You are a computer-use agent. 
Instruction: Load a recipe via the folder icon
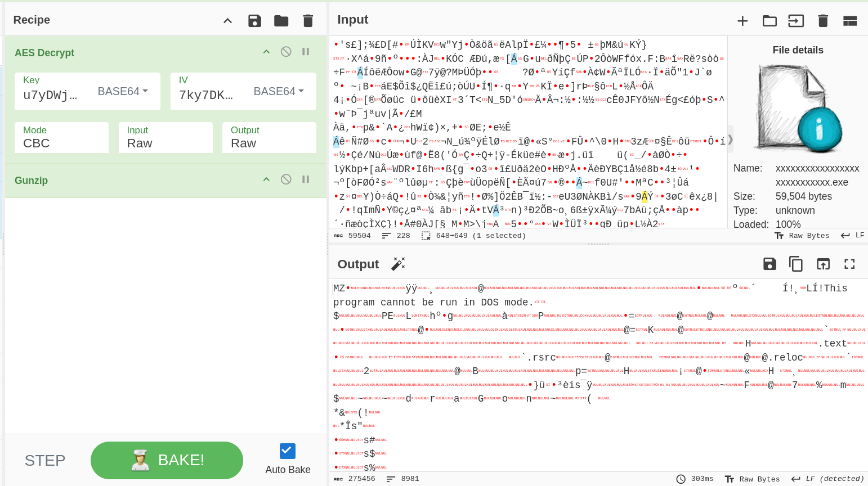pyautogui.click(x=281, y=21)
